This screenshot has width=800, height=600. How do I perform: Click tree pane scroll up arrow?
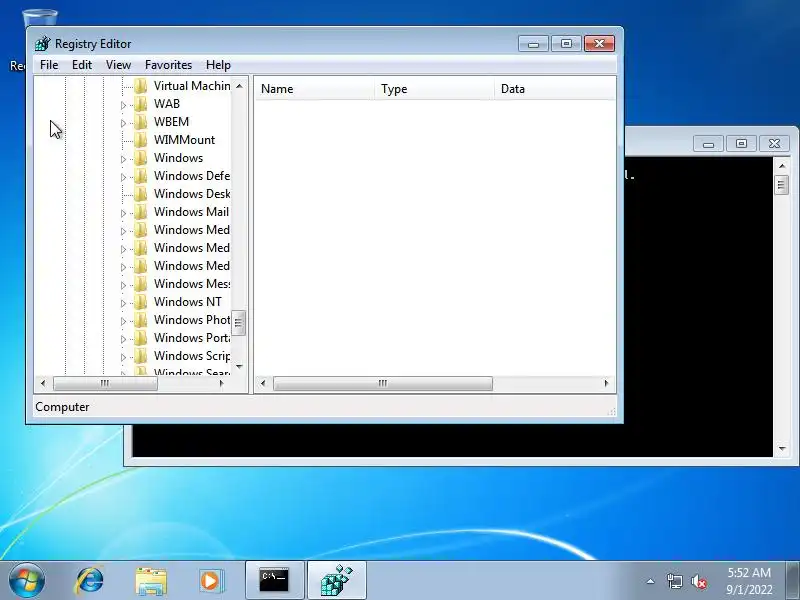pos(239,86)
